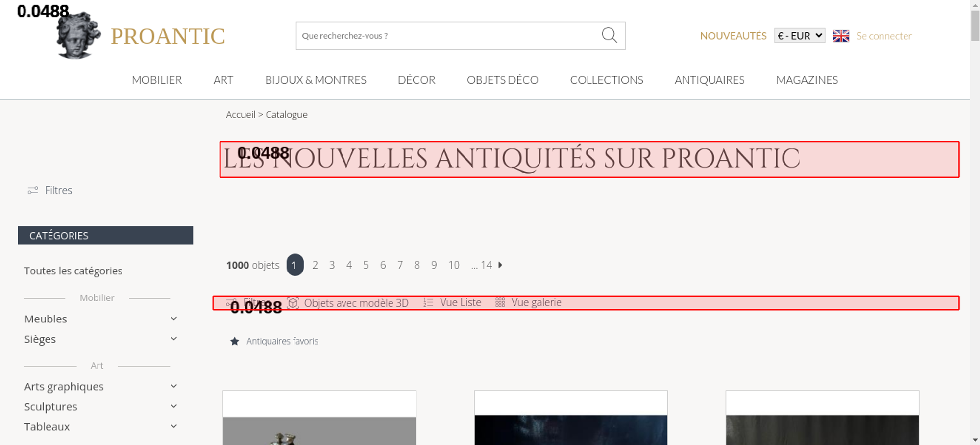980x445 pixels.
Task: Click the 3D model cube icon
Action: [293, 303]
